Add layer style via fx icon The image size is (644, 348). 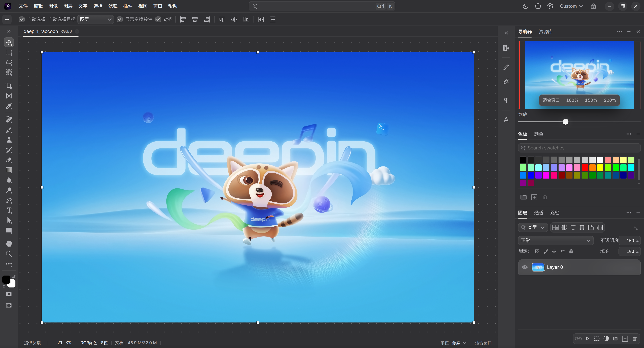click(x=587, y=338)
